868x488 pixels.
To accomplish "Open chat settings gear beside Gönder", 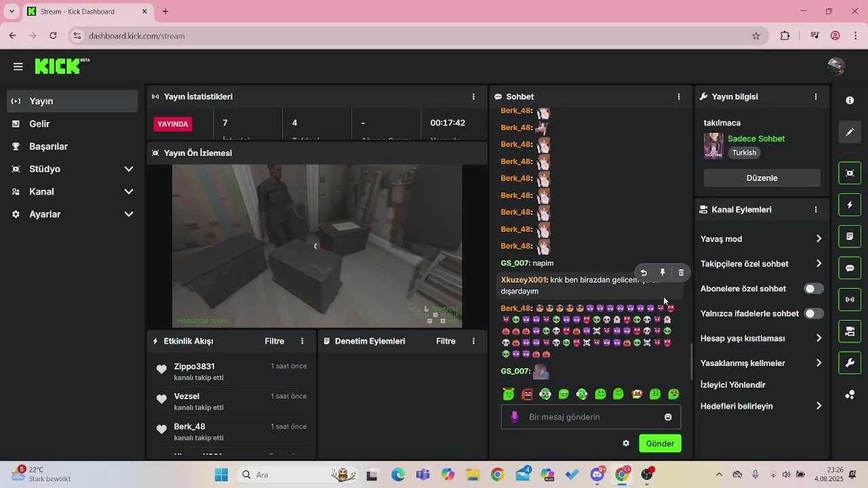I will pyautogui.click(x=626, y=443).
